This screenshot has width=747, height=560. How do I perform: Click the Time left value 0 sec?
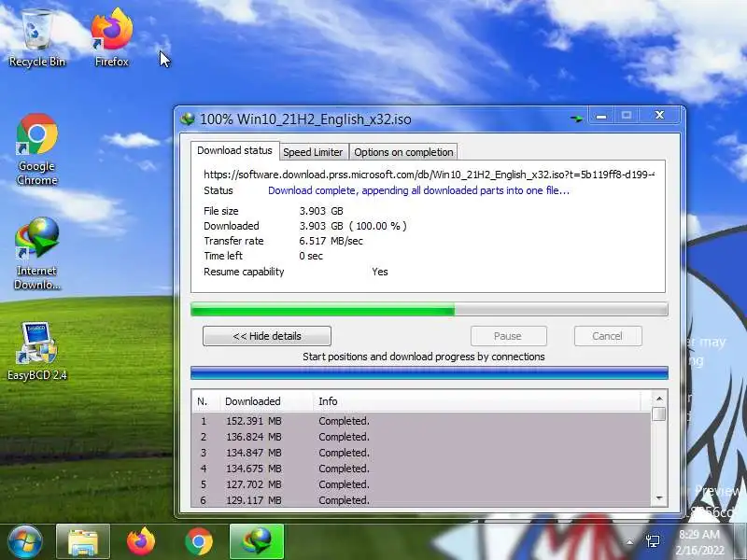click(311, 256)
